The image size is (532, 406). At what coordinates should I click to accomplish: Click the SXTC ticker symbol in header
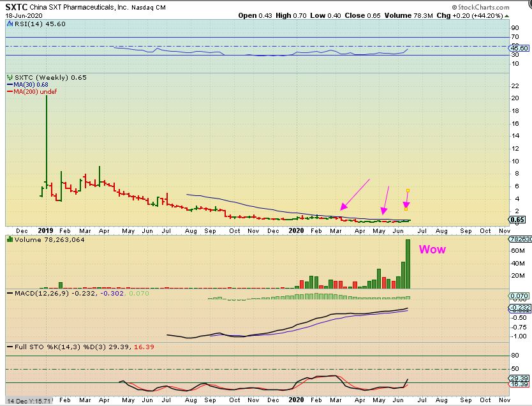point(13,6)
